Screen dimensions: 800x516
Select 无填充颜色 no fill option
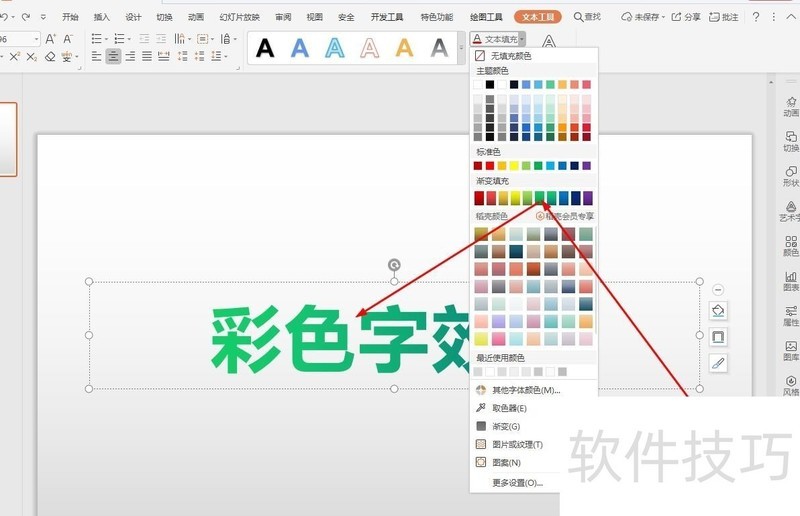tap(533, 56)
